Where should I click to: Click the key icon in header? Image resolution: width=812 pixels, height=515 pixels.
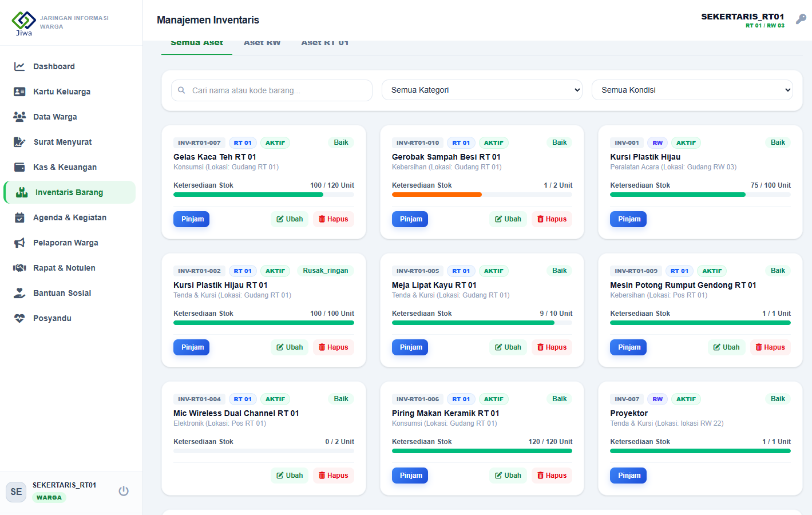click(x=801, y=19)
